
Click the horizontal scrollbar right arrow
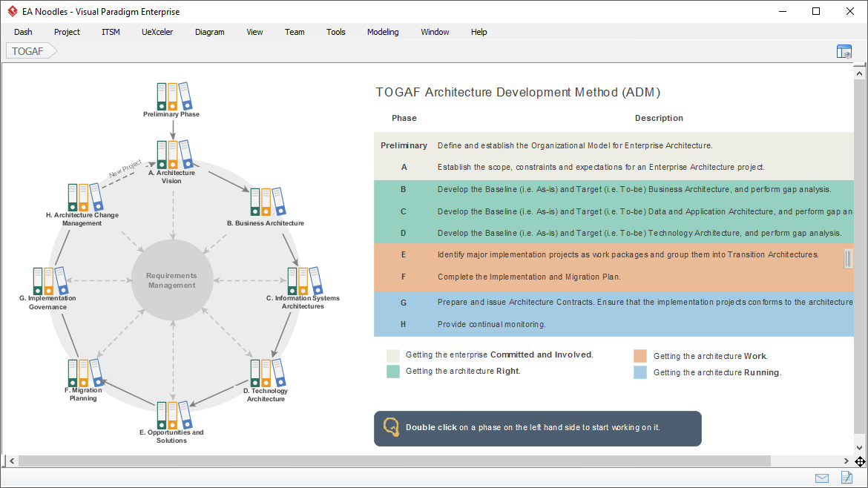tap(847, 461)
